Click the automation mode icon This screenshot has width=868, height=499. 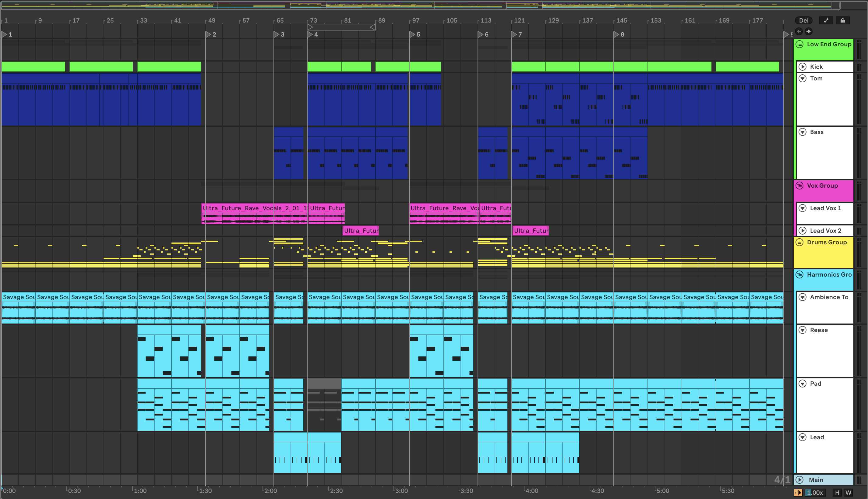point(826,21)
